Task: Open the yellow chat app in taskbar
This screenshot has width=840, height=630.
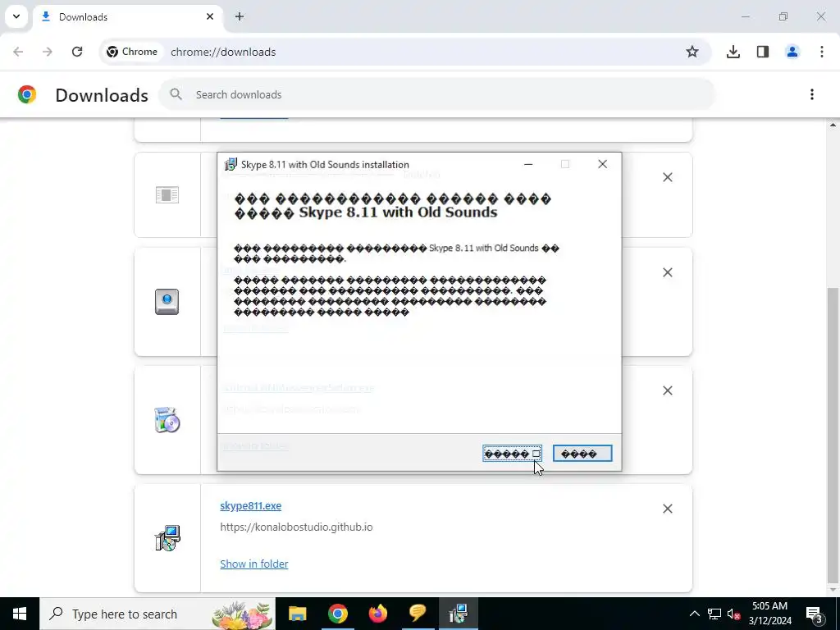Action: click(418, 614)
